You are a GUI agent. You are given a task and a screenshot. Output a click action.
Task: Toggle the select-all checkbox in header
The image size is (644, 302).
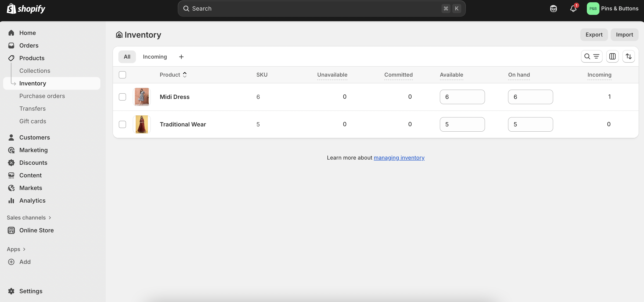(122, 75)
